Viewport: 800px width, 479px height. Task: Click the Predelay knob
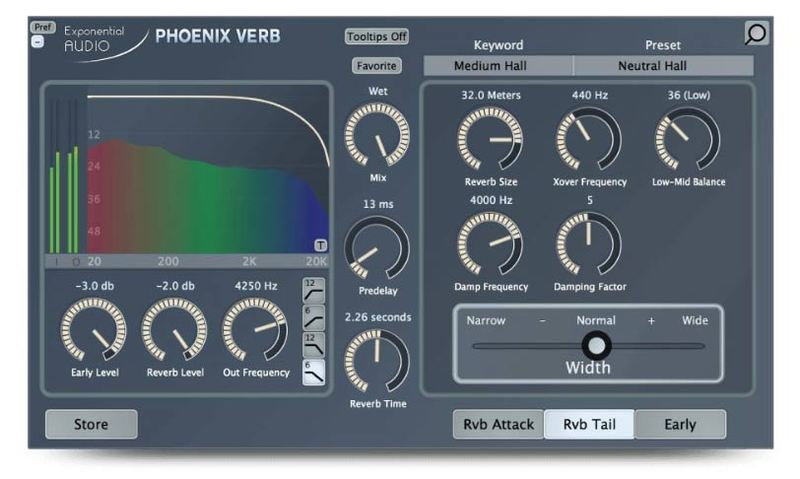click(377, 248)
